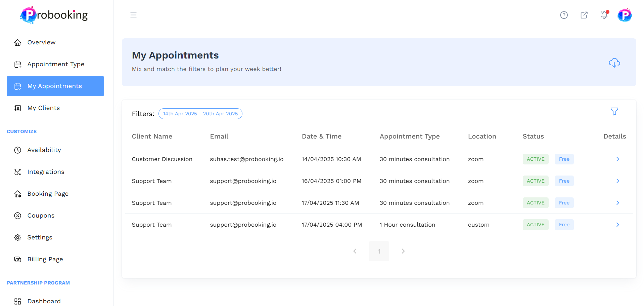The height and width of the screenshot is (306, 644).
Task: Expand details for 16/04/2025 01:00 PM appointment
Action: [617, 181]
